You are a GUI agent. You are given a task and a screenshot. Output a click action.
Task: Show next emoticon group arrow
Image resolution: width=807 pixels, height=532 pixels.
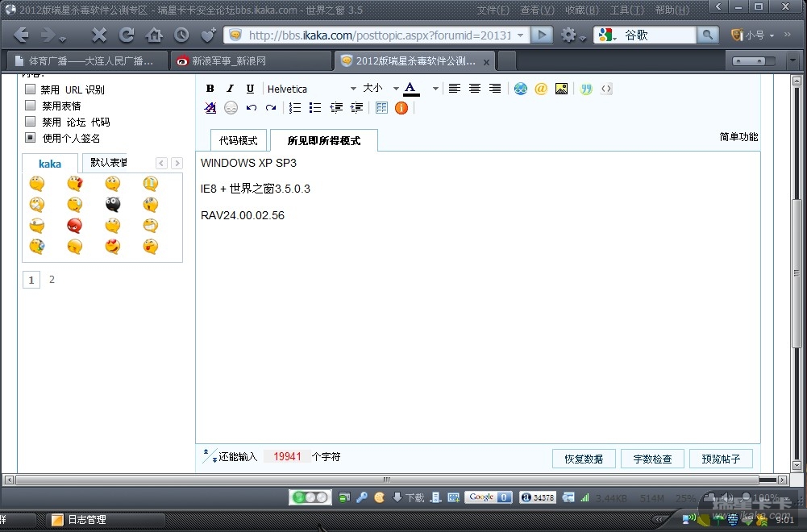pyautogui.click(x=177, y=163)
